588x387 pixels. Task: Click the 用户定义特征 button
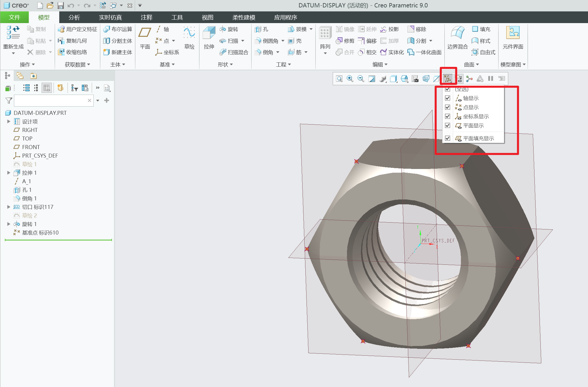[x=77, y=29]
